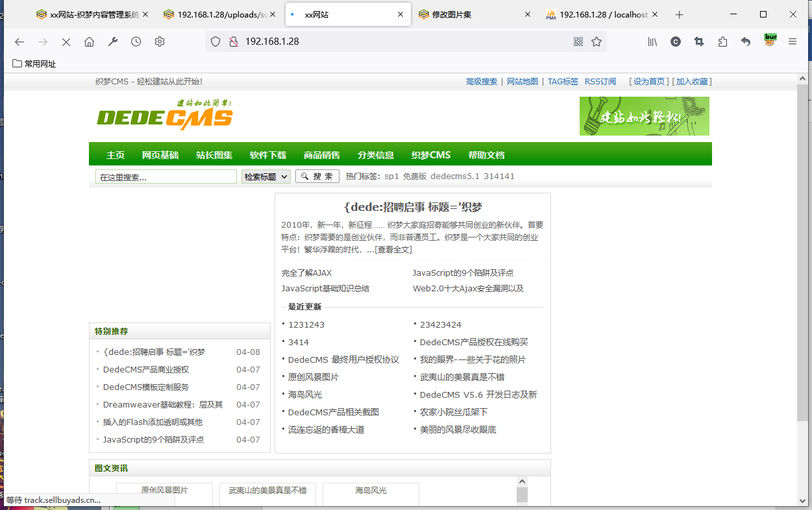The image size is (812, 510).
Task: Expand the 检索标题 search type dropdown
Action: point(266,176)
